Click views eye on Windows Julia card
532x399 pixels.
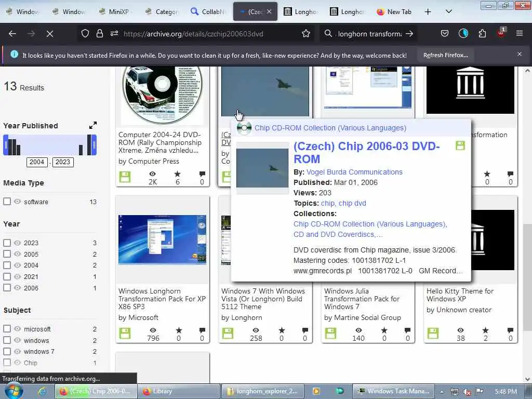(x=358, y=330)
